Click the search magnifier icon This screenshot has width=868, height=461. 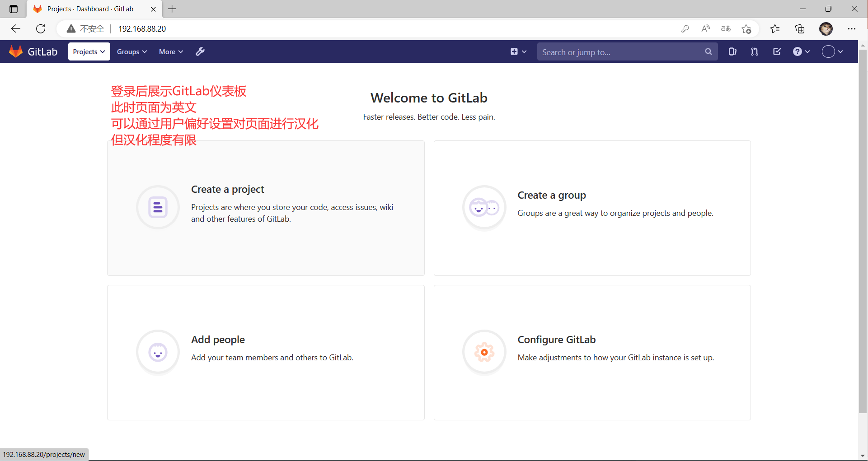coord(708,51)
